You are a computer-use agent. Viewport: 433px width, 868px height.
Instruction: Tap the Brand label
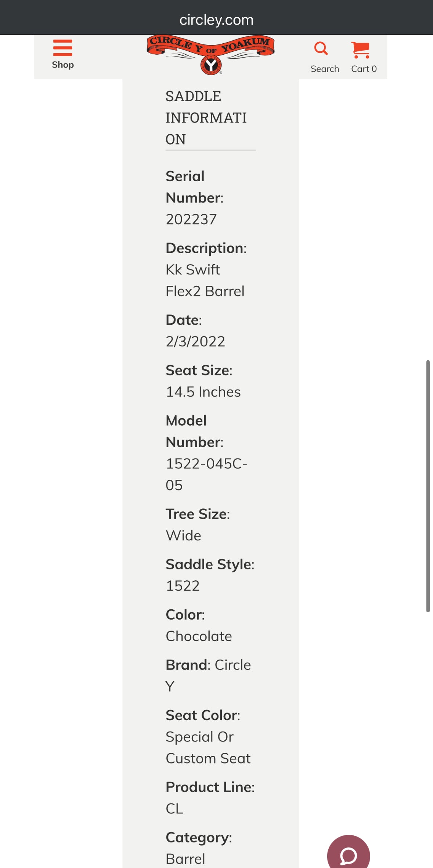coord(187,665)
